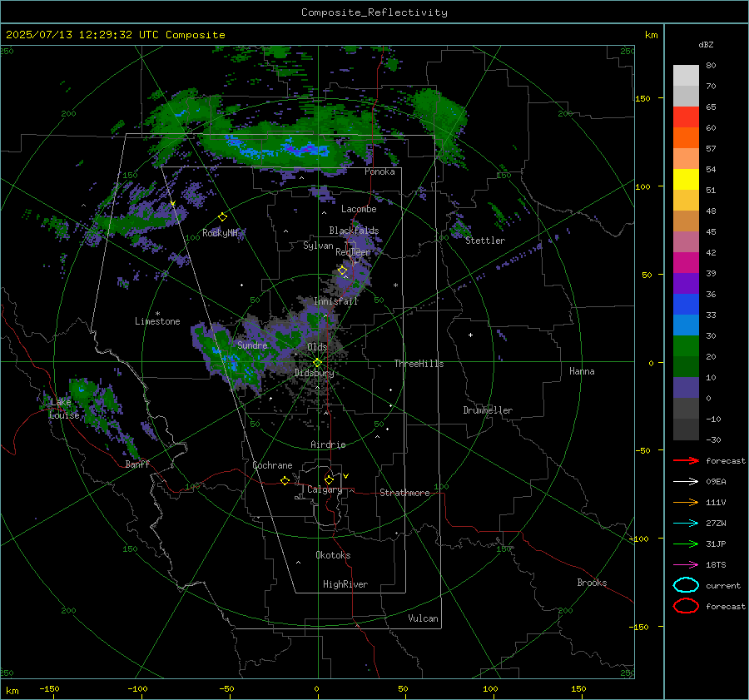749x700 pixels.
Task: Pick the purple 36-39 dBZ color swatch
Action: 686,284
